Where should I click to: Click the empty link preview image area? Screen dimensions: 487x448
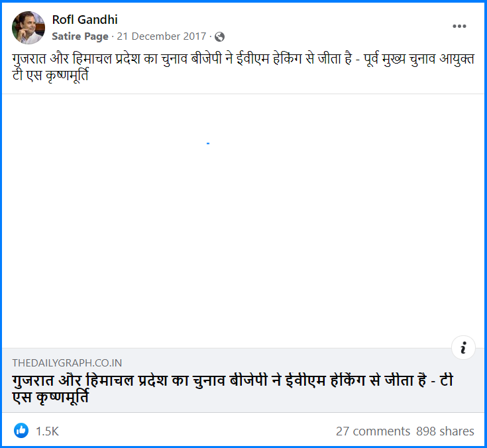243,221
